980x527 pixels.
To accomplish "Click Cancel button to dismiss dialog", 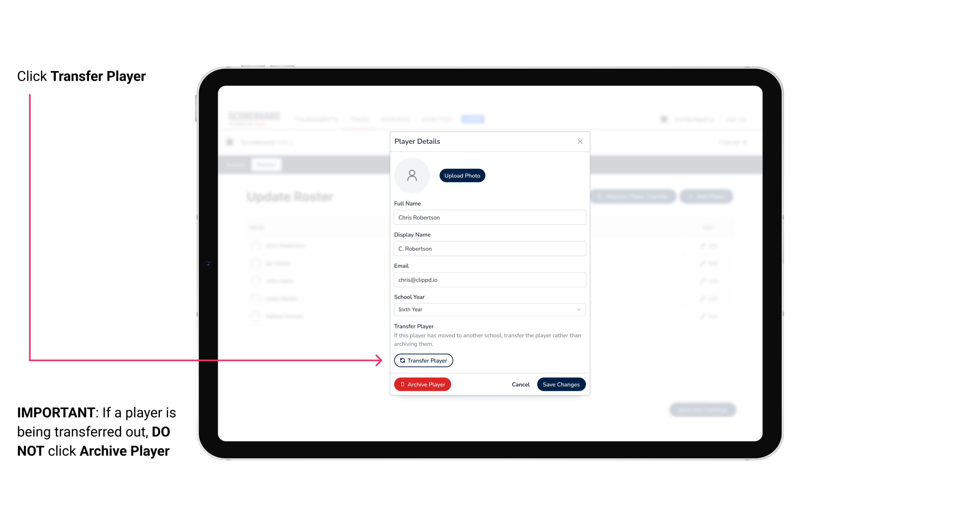I will point(520,383).
